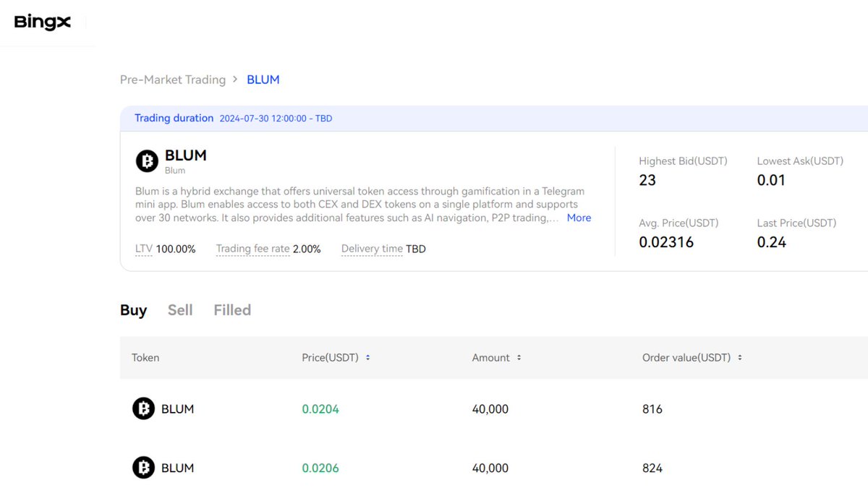This screenshot has width=868, height=488.
Task: Click the Last Price(USDT) label
Action: (796, 223)
